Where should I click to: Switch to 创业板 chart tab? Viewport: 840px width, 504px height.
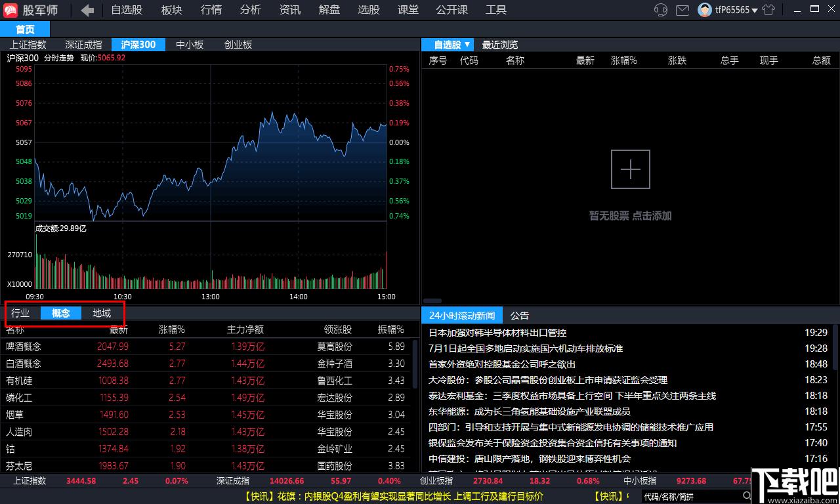point(238,45)
